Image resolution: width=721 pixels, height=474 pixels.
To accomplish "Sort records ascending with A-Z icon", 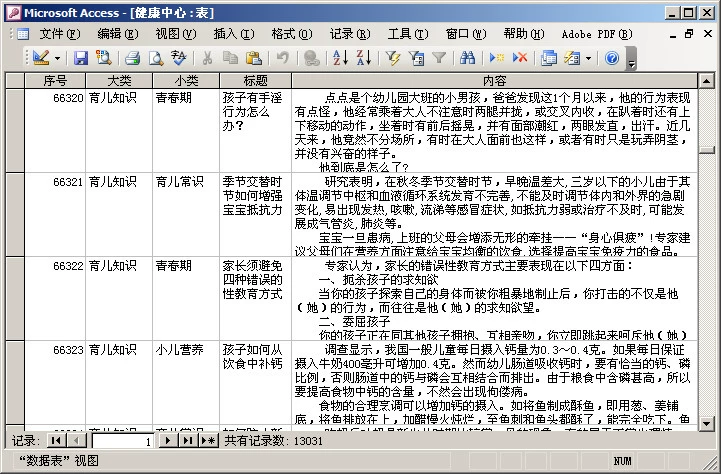I will click(x=340, y=58).
